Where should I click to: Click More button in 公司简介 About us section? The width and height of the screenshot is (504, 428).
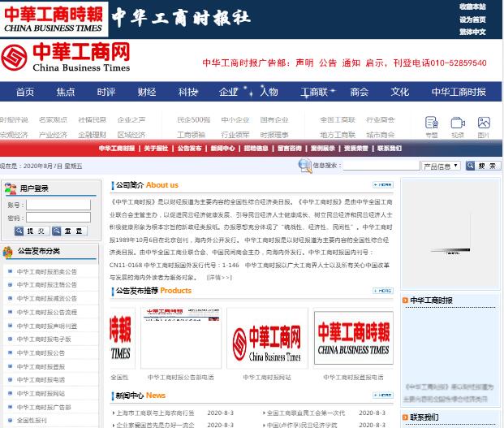pyautogui.click(x=383, y=185)
